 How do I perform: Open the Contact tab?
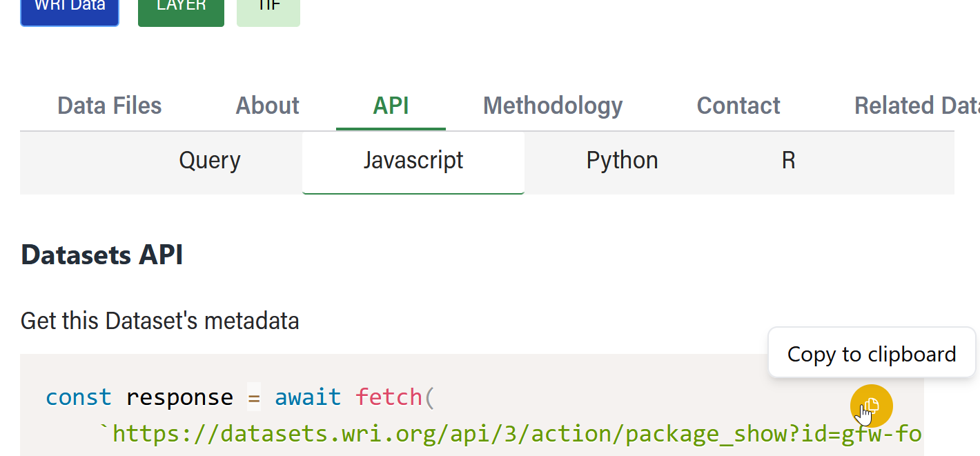click(738, 106)
